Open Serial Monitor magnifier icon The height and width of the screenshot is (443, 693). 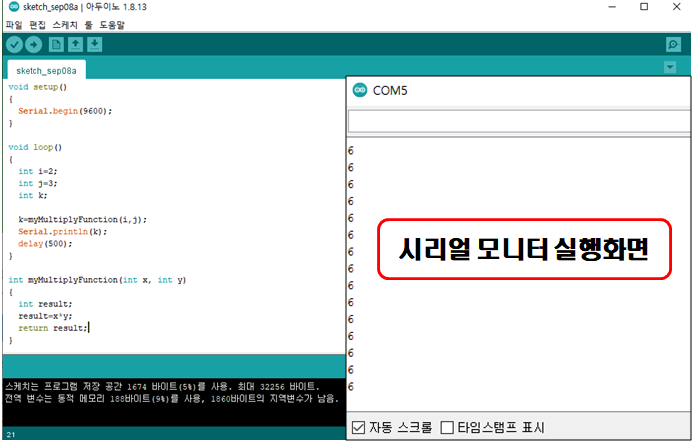pos(673,45)
